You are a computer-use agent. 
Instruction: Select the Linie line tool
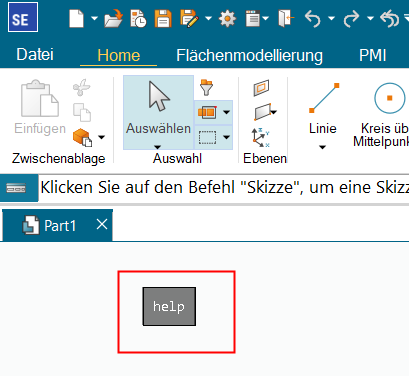click(x=323, y=108)
